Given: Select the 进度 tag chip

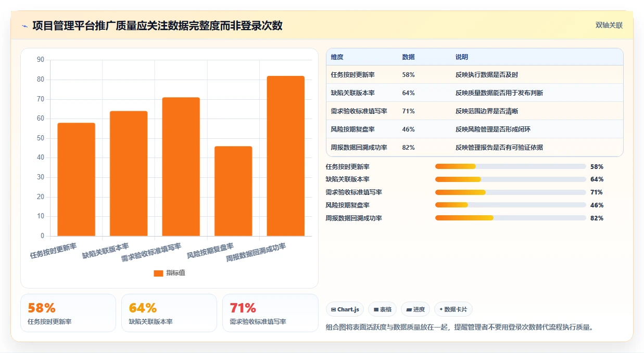Looking at the screenshot, I should 415,309.
